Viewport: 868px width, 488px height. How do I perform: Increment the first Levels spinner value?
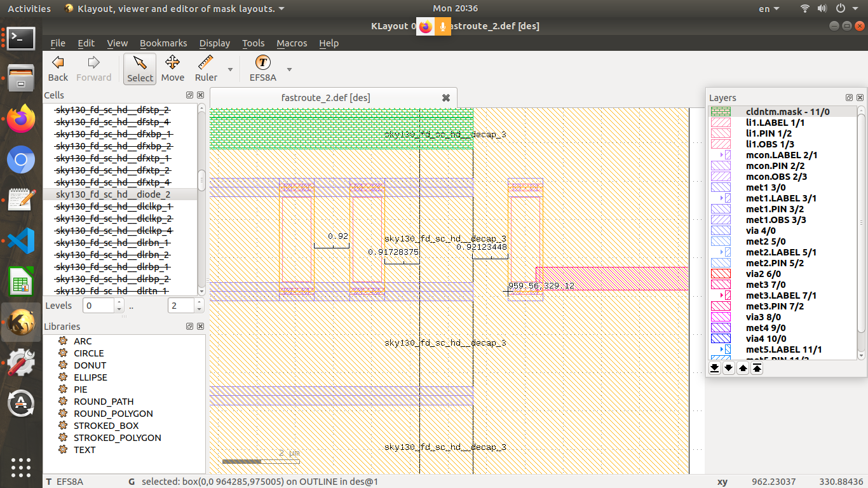(118, 302)
